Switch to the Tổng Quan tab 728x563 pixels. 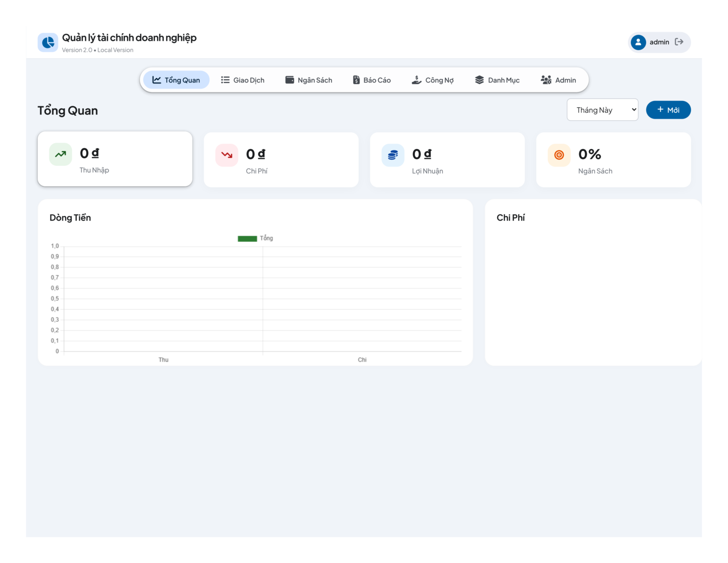click(x=176, y=80)
